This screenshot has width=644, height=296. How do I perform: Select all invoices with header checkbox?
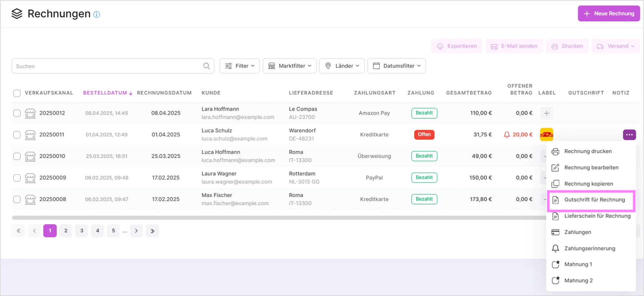point(17,93)
